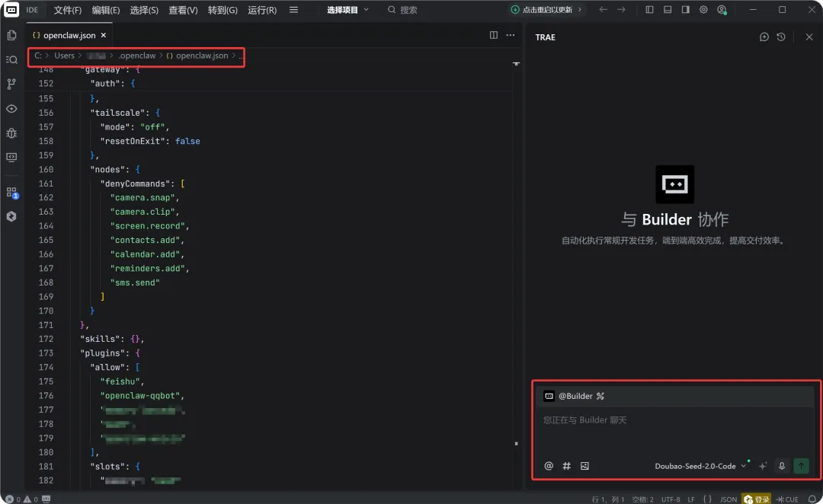
Task: Send message with green arrow button
Action: point(801,466)
